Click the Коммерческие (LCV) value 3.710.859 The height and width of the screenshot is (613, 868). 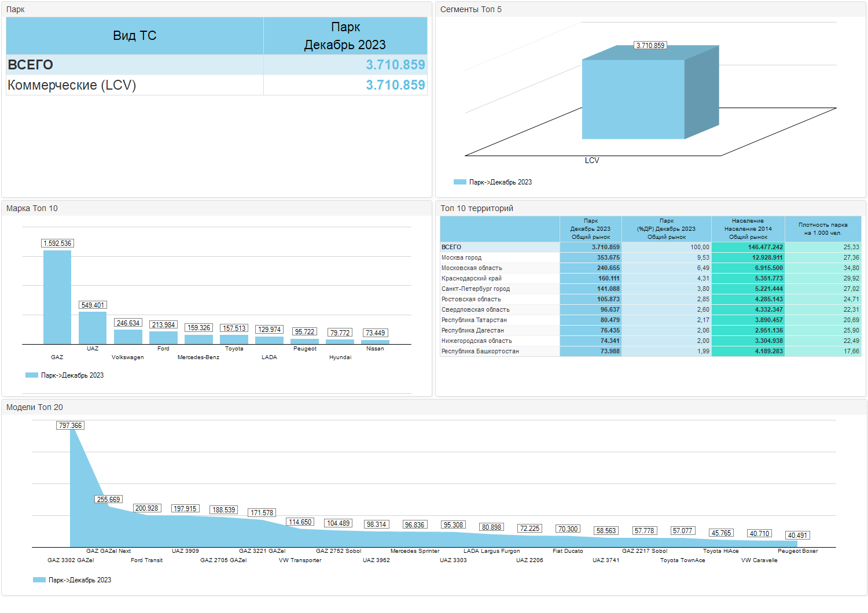click(395, 85)
